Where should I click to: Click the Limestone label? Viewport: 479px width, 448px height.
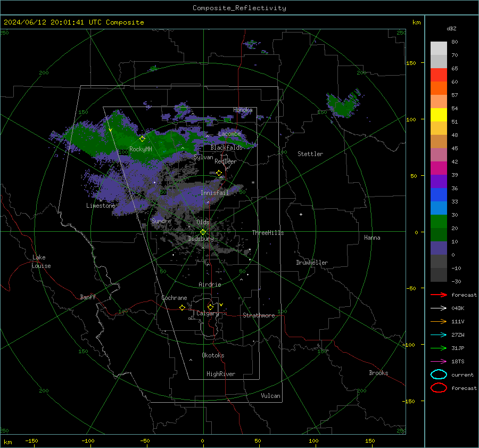(101, 206)
